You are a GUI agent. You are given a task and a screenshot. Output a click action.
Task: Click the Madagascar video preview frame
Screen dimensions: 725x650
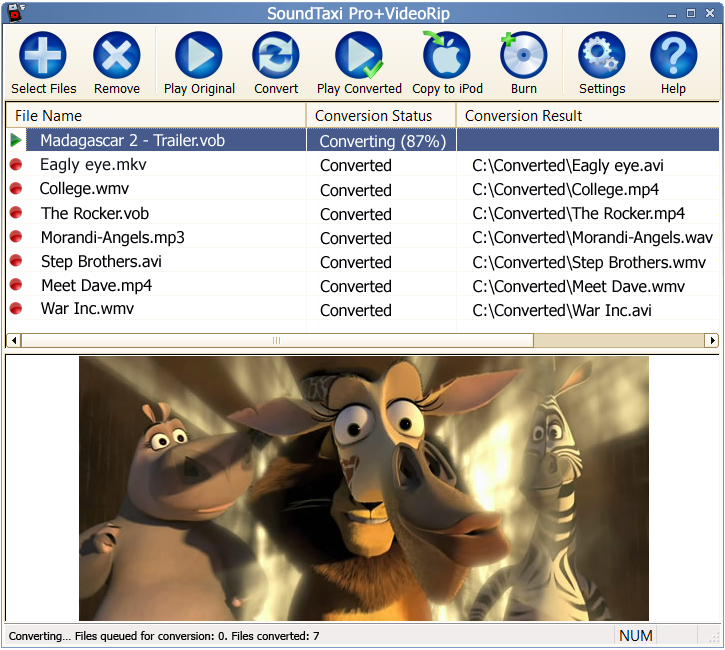(363, 488)
